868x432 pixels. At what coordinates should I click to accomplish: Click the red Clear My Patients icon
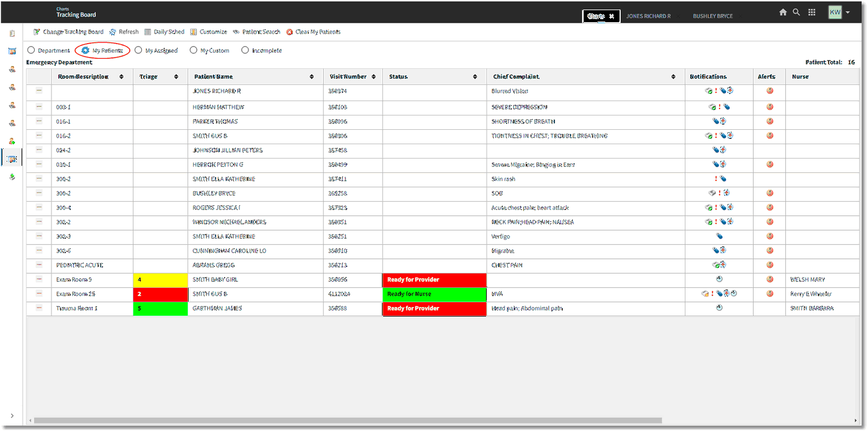(x=290, y=32)
